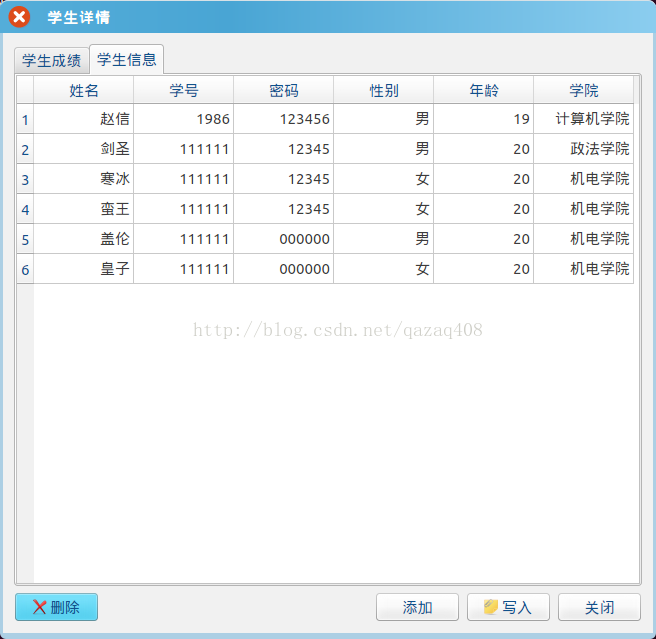
Task: Click the password cell 123456
Action: coord(283,119)
